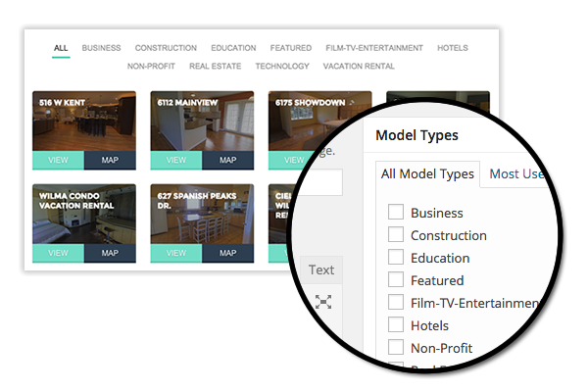Open the 6112 Mainview thumbnail
The image size is (588, 392).
pyautogui.click(x=202, y=122)
